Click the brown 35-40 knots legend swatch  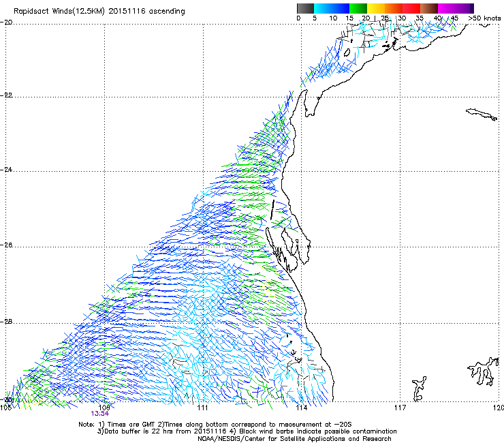429,8
